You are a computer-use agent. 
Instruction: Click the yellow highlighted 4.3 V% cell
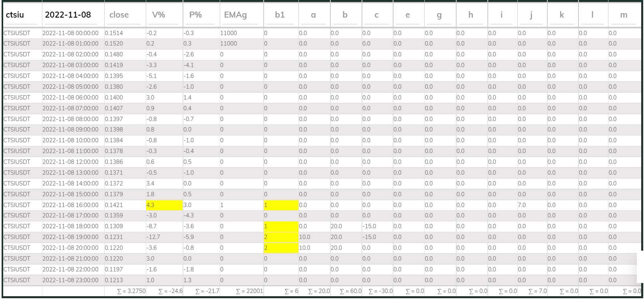click(x=164, y=205)
